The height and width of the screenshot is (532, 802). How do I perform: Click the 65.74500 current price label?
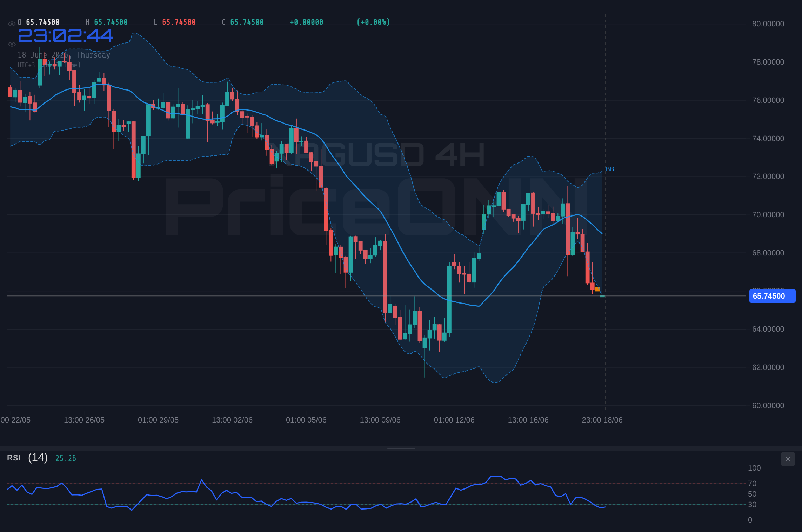(x=772, y=296)
